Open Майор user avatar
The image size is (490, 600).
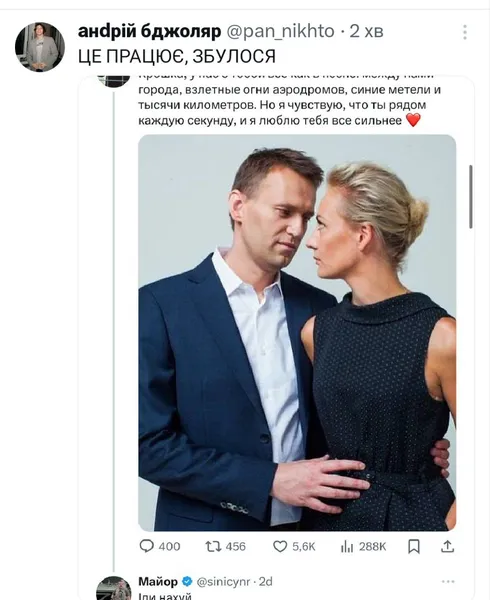click(x=114, y=589)
